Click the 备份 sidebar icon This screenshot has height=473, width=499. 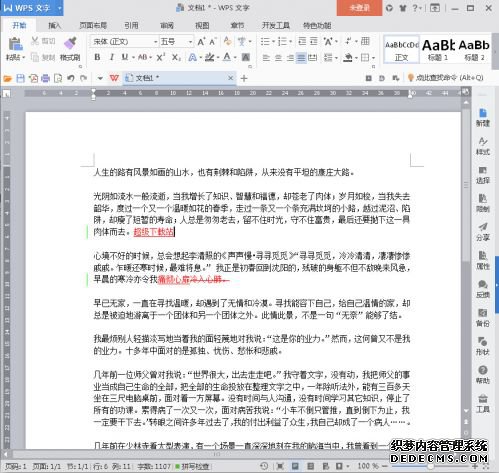pyautogui.click(x=483, y=317)
